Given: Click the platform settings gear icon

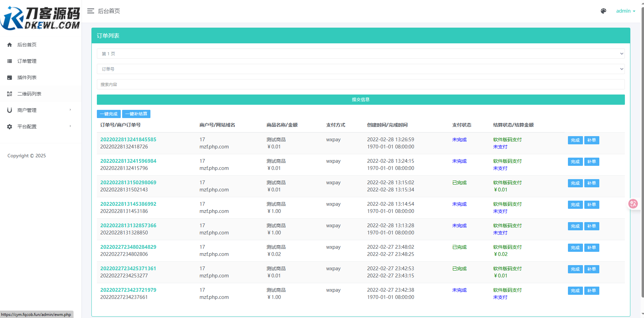Looking at the screenshot, I should (10, 127).
